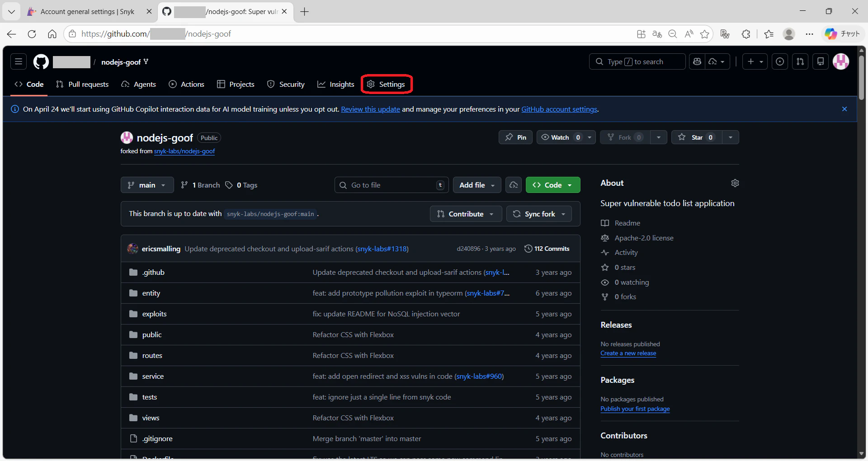The height and width of the screenshot is (461, 868).
Task: Open the 0 Tags link
Action: coord(241,185)
